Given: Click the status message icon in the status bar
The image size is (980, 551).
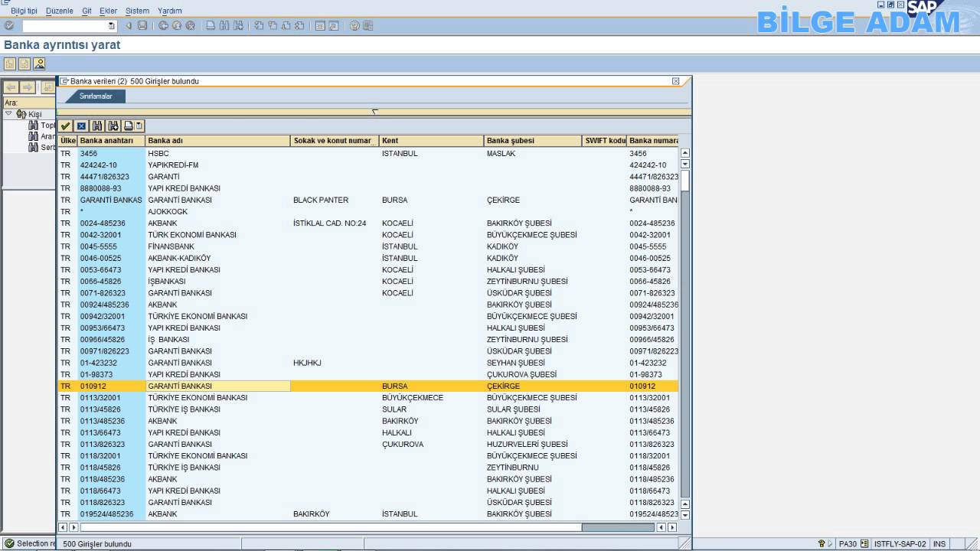Looking at the screenshot, I should pyautogui.click(x=9, y=543).
